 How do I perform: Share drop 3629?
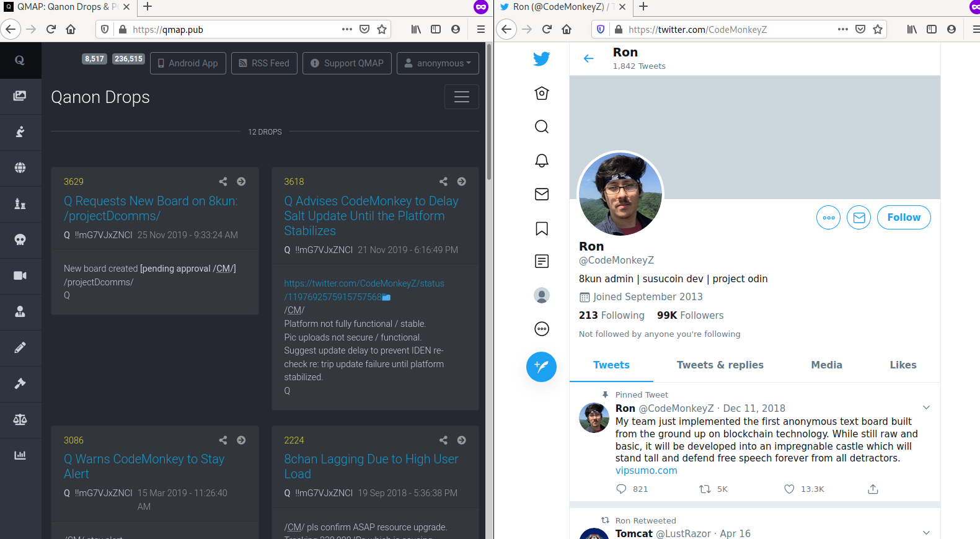(223, 182)
